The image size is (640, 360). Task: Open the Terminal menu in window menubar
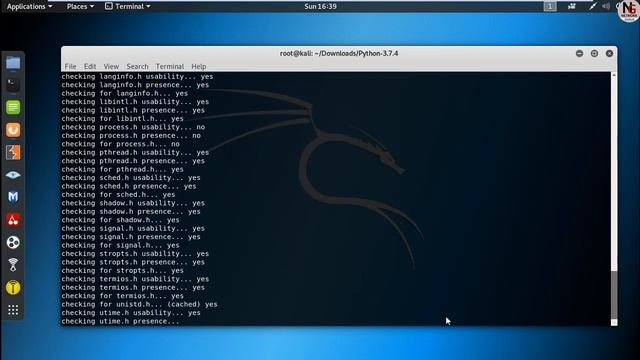(x=170, y=67)
